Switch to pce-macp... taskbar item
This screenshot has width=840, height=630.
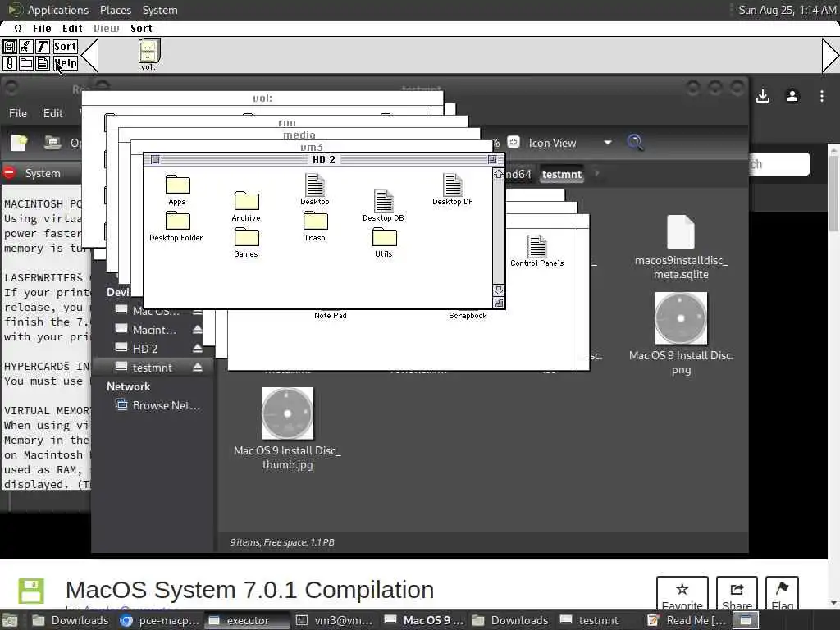160,620
